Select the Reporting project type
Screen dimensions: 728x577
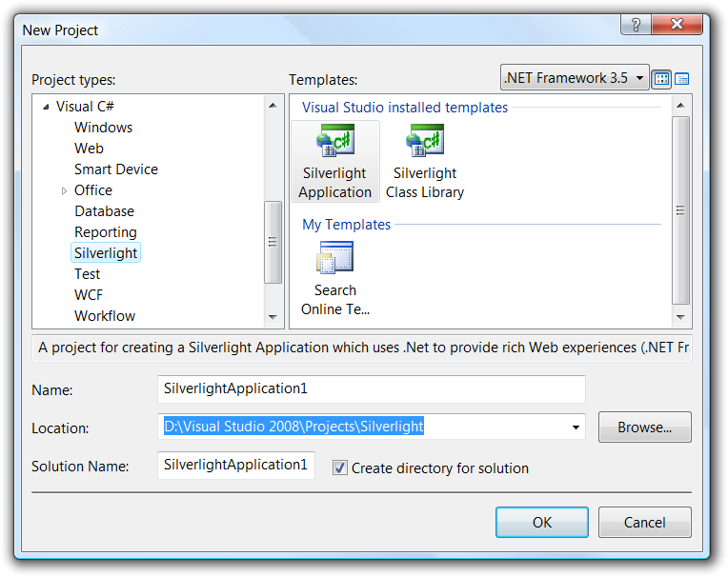[106, 232]
